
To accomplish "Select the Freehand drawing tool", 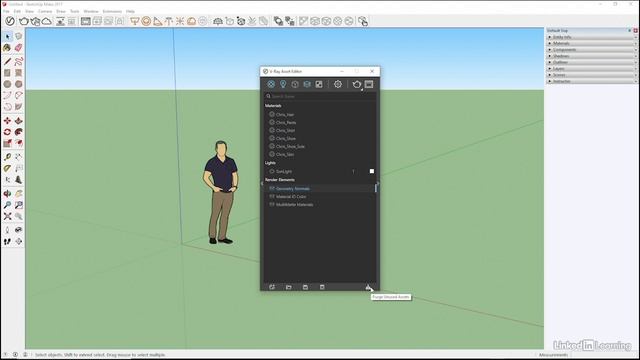I will 18,62.
